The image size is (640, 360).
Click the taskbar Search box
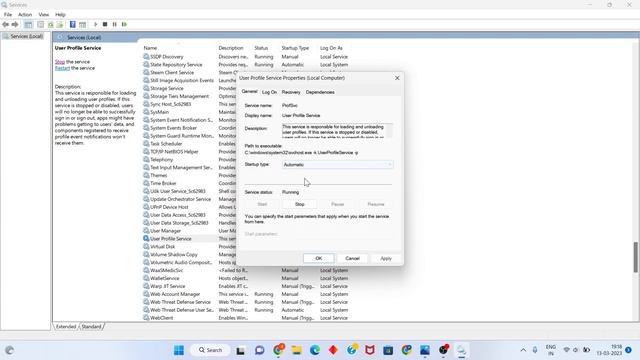(210, 350)
